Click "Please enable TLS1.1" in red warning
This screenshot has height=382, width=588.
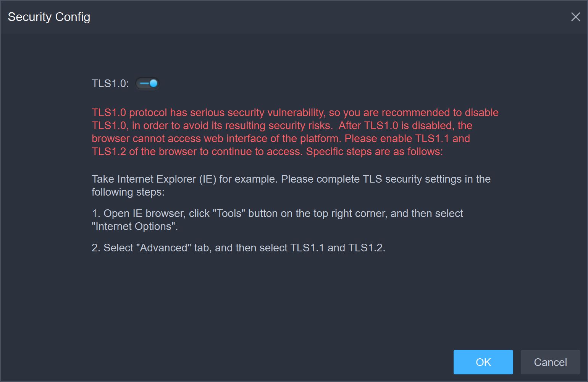[x=397, y=139]
